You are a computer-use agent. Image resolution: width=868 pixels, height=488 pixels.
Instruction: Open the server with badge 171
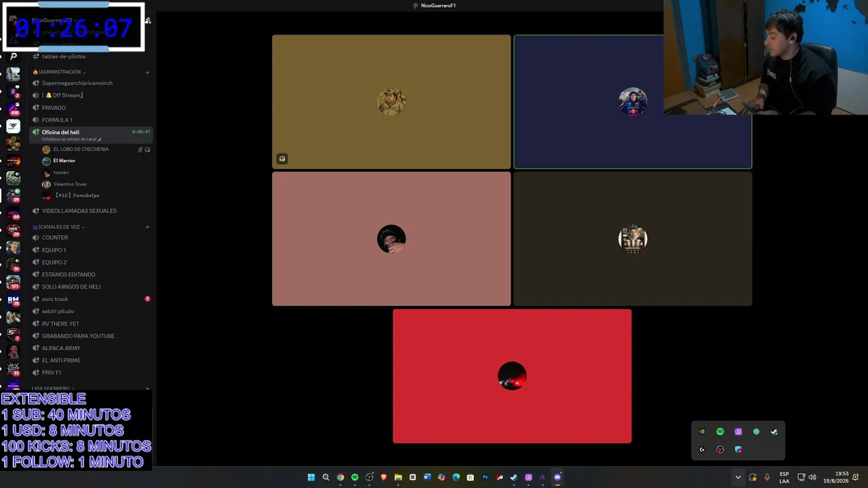(x=13, y=282)
